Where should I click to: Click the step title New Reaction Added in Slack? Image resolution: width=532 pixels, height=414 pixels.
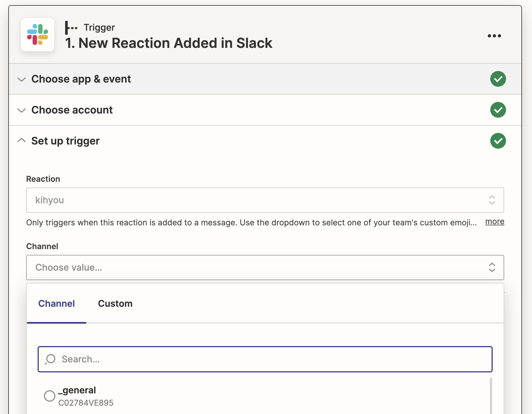[169, 43]
